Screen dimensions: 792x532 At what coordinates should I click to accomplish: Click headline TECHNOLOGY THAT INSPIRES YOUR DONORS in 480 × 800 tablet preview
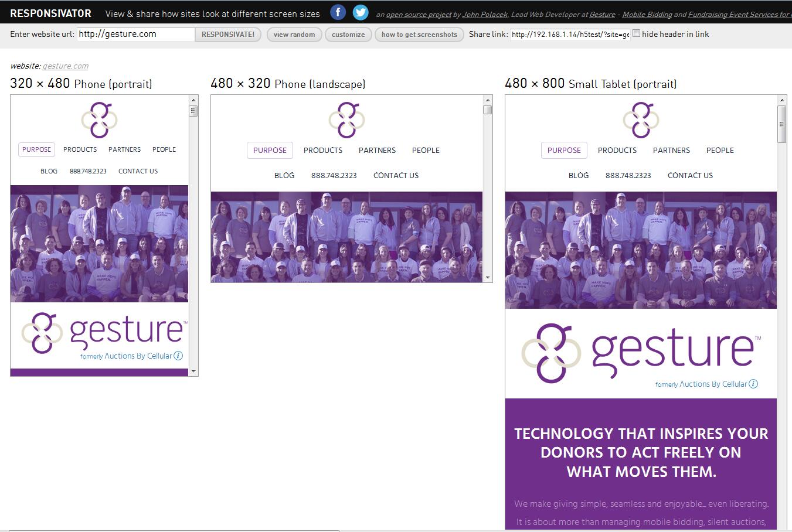[641, 452]
